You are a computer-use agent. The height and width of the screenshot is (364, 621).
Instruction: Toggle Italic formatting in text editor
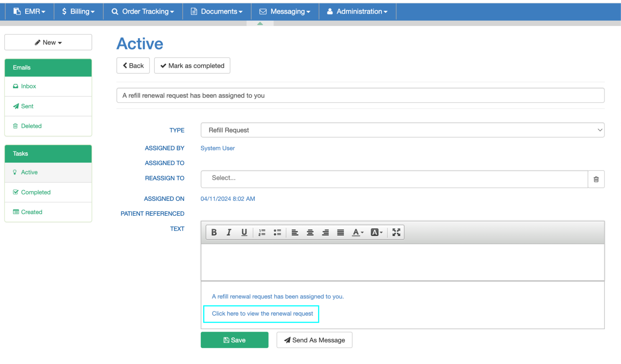(x=229, y=232)
